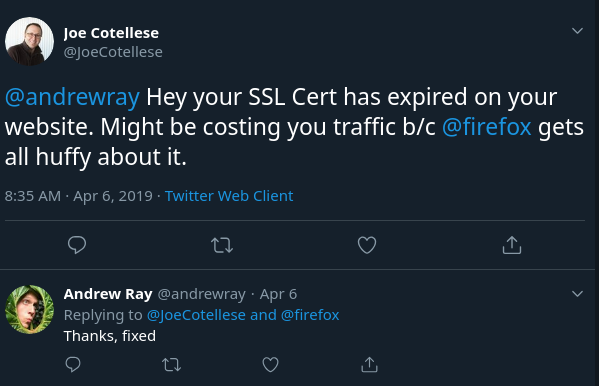Viewport: 599px width, 386px height.
Task: Reply to Joe Cotellese's tweet
Action: coord(77,245)
